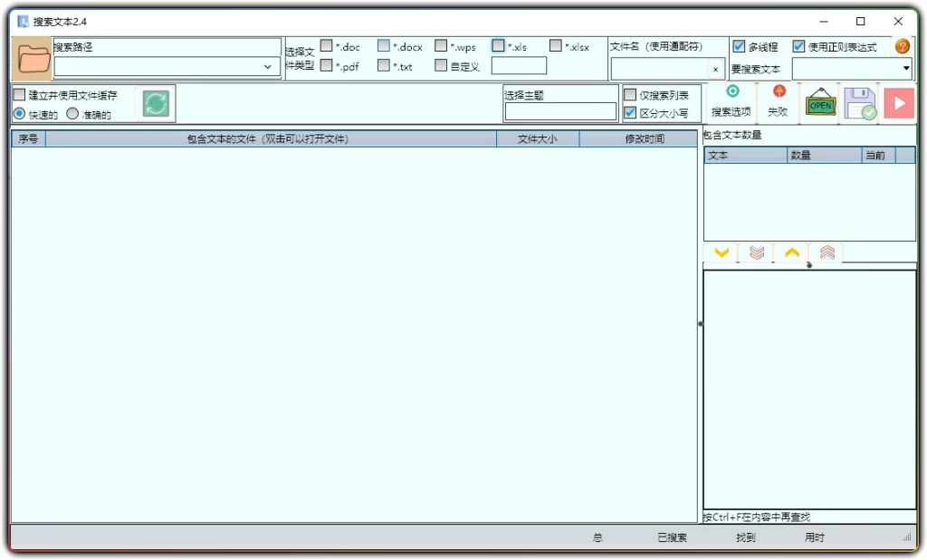Image resolution: width=927 pixels, height=560 pixels.
Task: Click the 包含文本数量 label
Action: [x=731, y=135]
